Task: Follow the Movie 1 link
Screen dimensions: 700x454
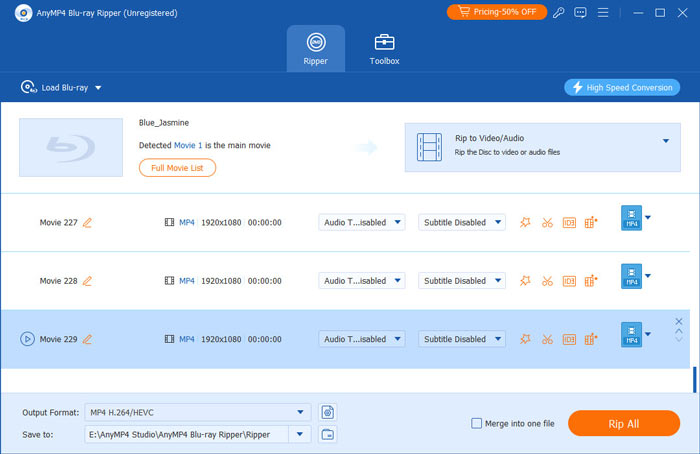Action: point(188,145)
